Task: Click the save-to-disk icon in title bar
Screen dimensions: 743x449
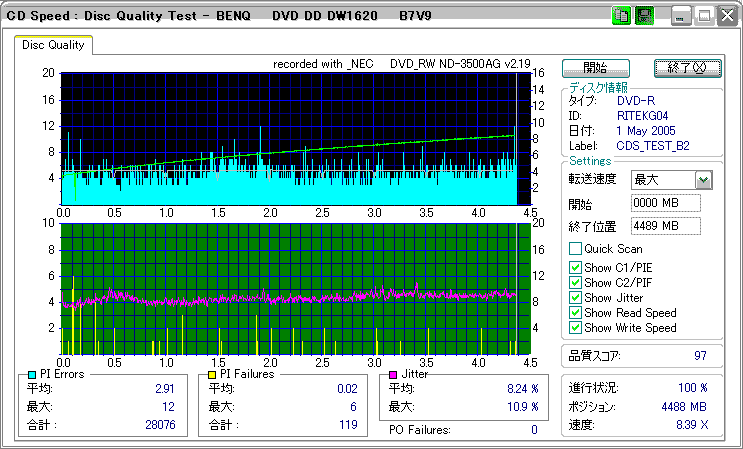Action: tap(645, 16)
